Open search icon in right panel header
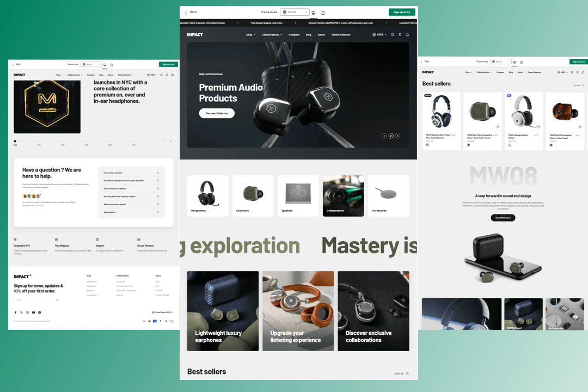588x392 pixels. [x=572, y=72]
